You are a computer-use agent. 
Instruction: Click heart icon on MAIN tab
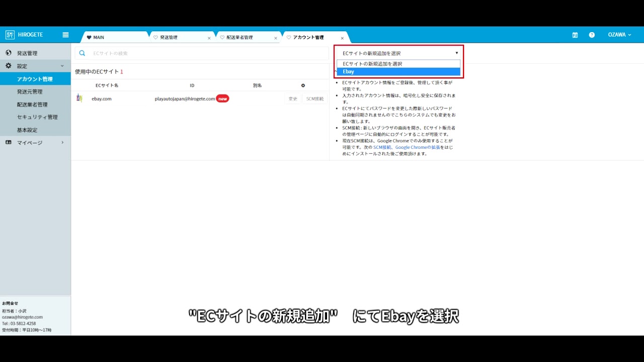(x=89, y=37)
